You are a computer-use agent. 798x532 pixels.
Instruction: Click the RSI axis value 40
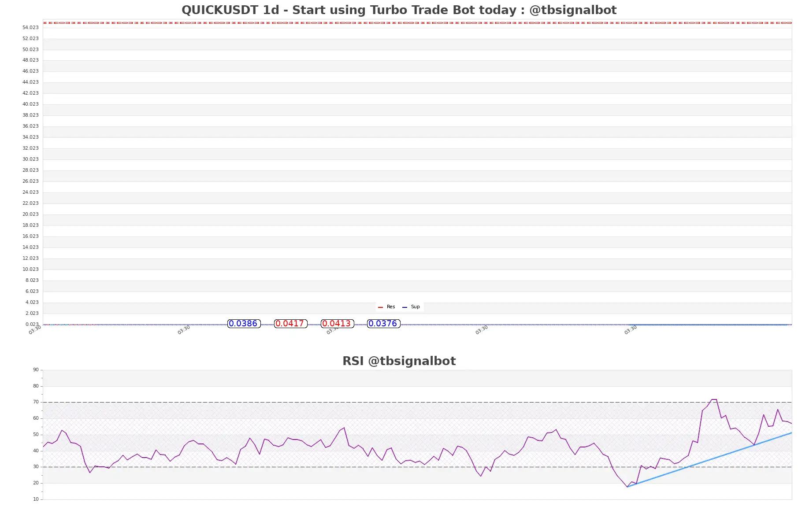[x=36, y=451]
